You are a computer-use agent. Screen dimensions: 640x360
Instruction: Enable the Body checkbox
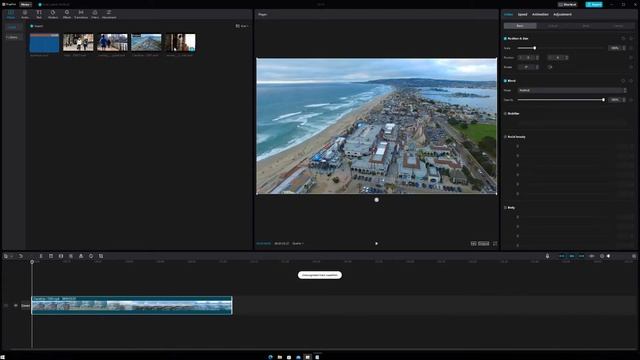pos(505,208)
